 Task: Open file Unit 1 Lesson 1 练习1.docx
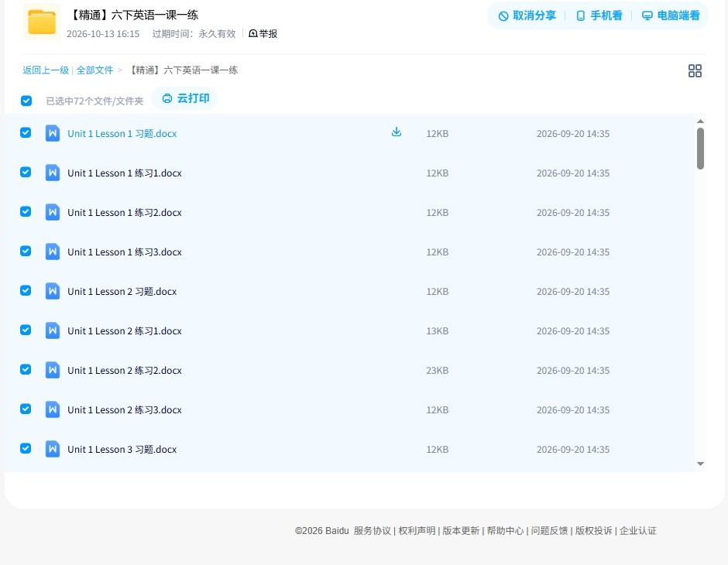[125, 173]
